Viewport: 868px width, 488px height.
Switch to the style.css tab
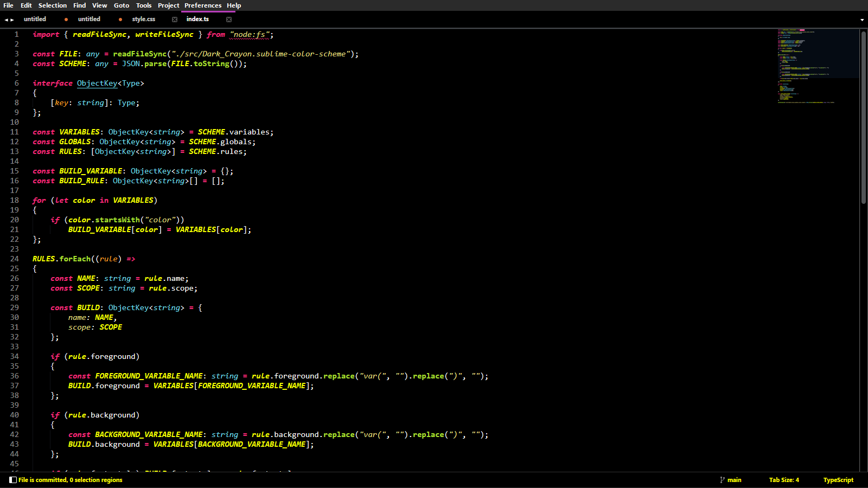[144, 19]
